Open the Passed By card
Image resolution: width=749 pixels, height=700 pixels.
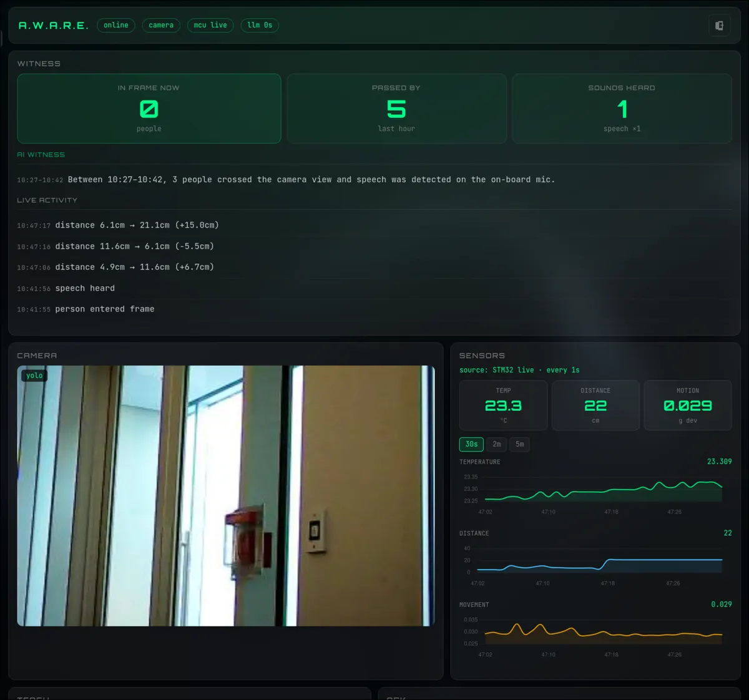(396, 109)
